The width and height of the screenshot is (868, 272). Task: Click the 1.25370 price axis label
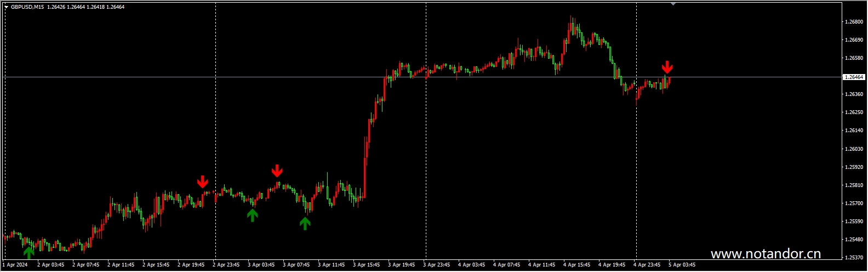click(x=854, y=257)
